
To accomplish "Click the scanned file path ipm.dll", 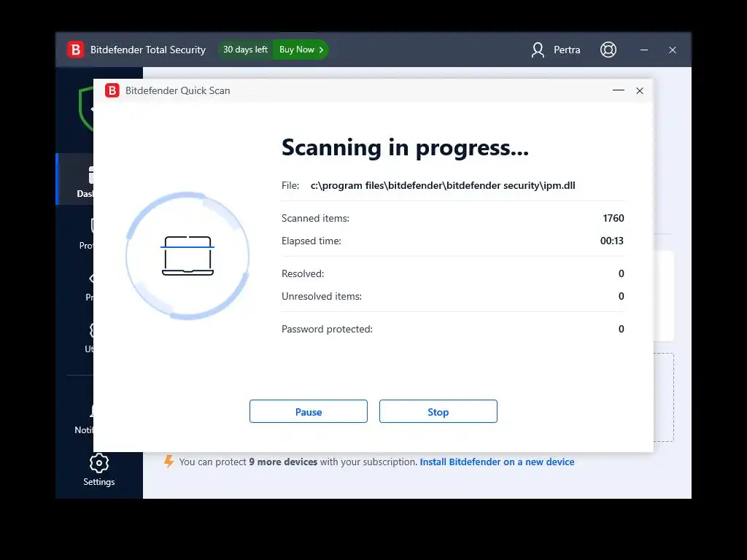I will click(x=443, y=185).
